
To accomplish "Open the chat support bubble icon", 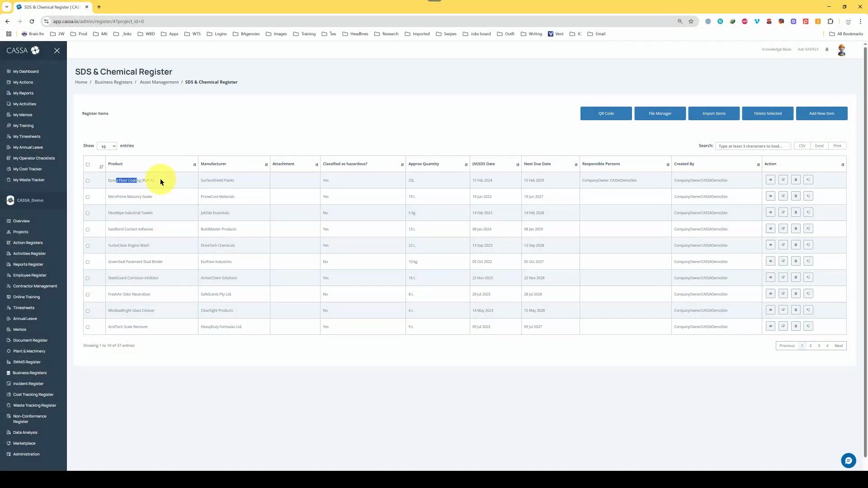I will 848,460.
